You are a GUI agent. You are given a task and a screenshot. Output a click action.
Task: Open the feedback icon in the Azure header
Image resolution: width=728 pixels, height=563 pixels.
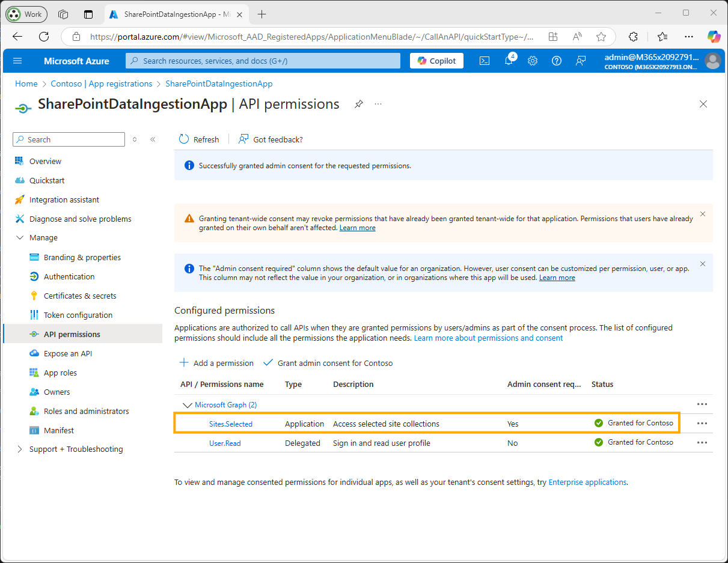pyautogui.click(x=581, y=61)
